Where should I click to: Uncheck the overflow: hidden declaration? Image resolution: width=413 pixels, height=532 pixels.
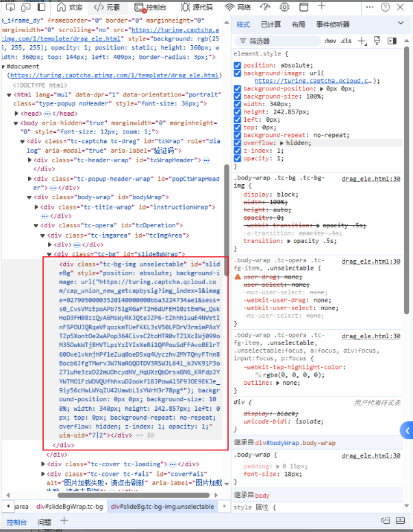[238, 143]
